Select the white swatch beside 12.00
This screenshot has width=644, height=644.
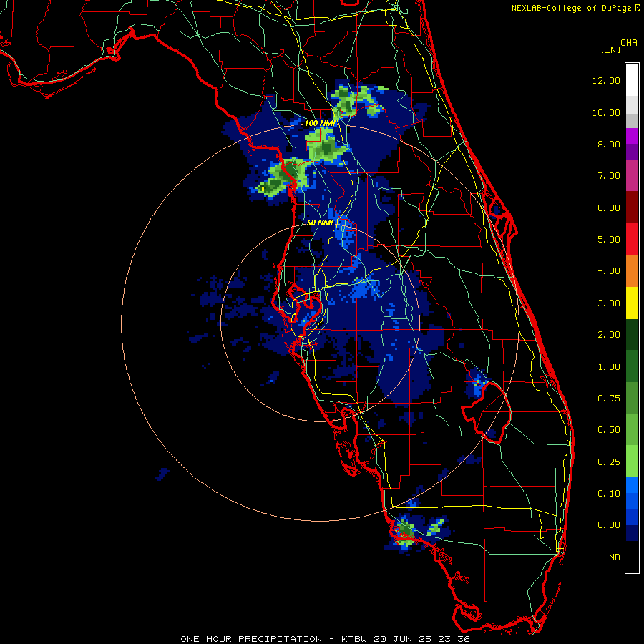632,79
